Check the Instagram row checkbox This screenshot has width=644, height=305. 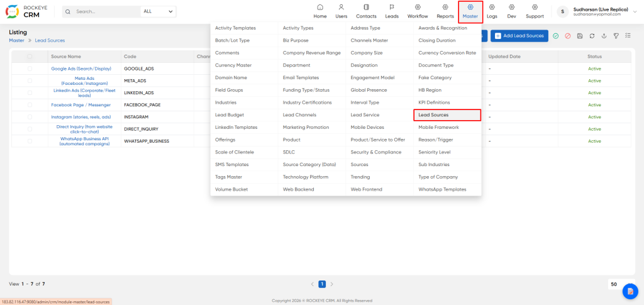(30, 116)
